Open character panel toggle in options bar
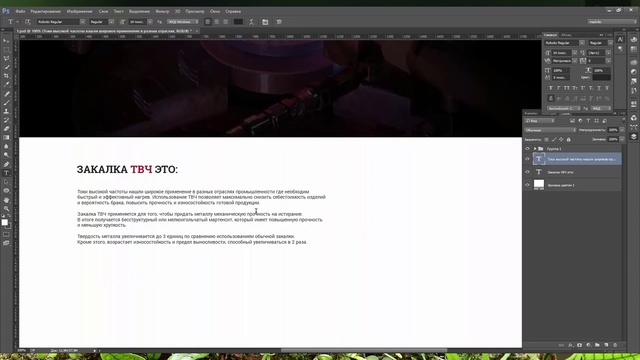The height and width of the screenshot is (360, 640). click(265, 22)
